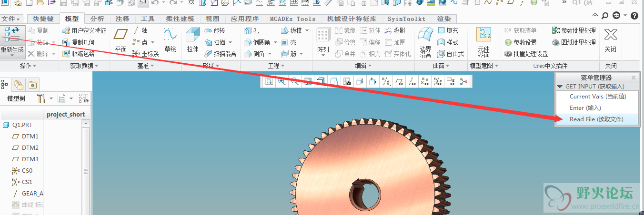This screenshot has width=644, height=215.
Task: Open the 元件界面 (Component Interface) tool
Action: click(x=483, y=42)
